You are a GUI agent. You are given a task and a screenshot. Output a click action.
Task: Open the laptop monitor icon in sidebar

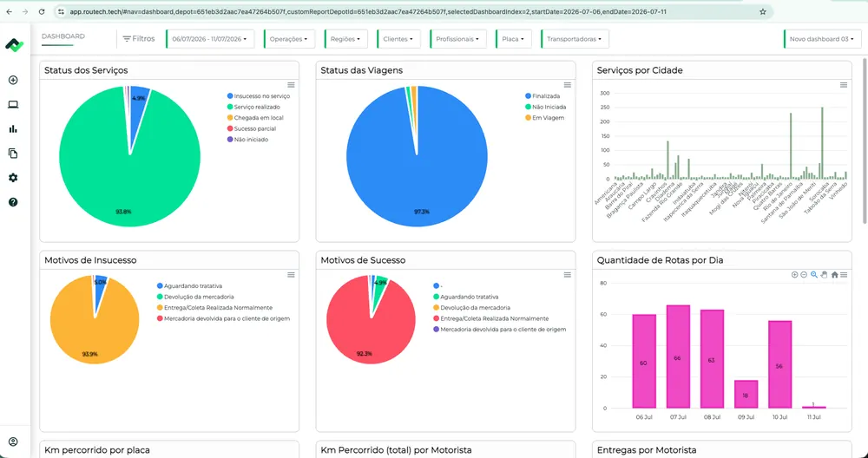[13, 105]
